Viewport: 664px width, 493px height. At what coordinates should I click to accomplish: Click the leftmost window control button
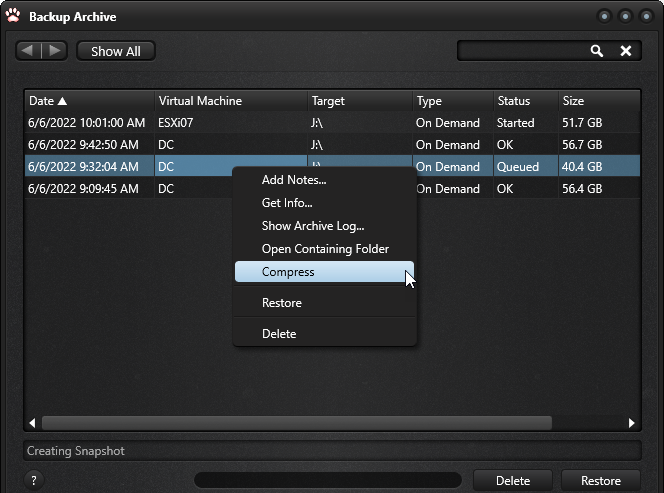604,16
